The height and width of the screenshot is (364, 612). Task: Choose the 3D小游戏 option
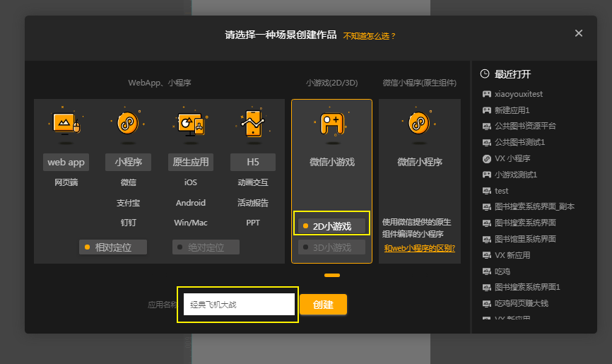pyautogui.click(x=331, y=247)
